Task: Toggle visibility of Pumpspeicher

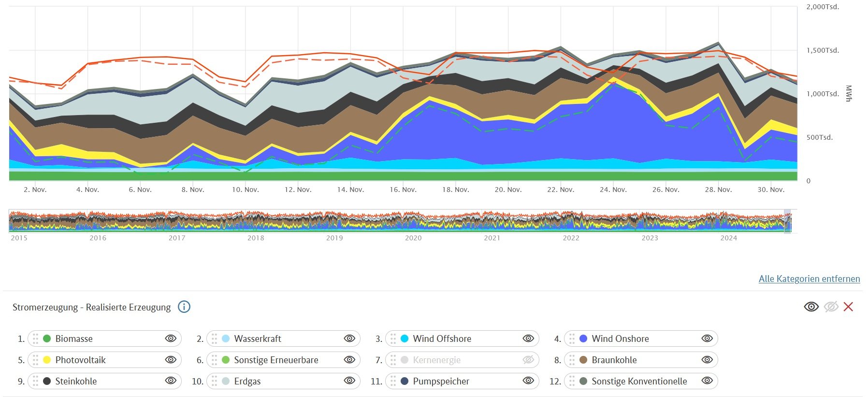Action: [528, 381]
